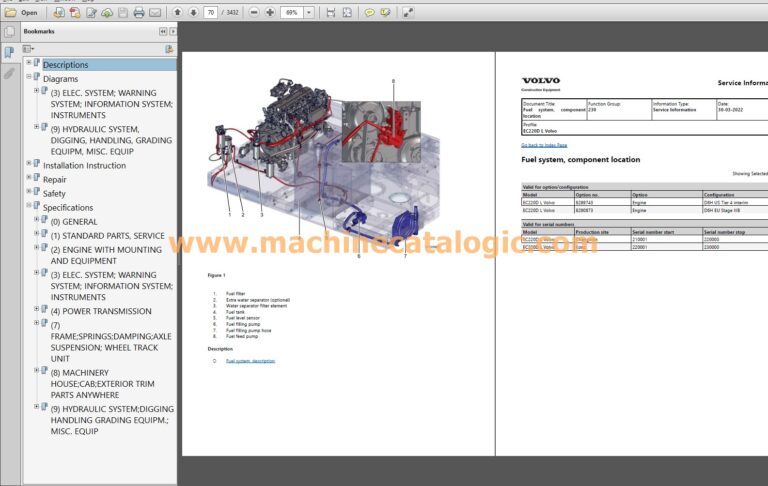This screenshot has height=486, width=768.
Task: Open Specifications (3) ELEC. SYSTEM bookmark
Action: click(112, 286)
